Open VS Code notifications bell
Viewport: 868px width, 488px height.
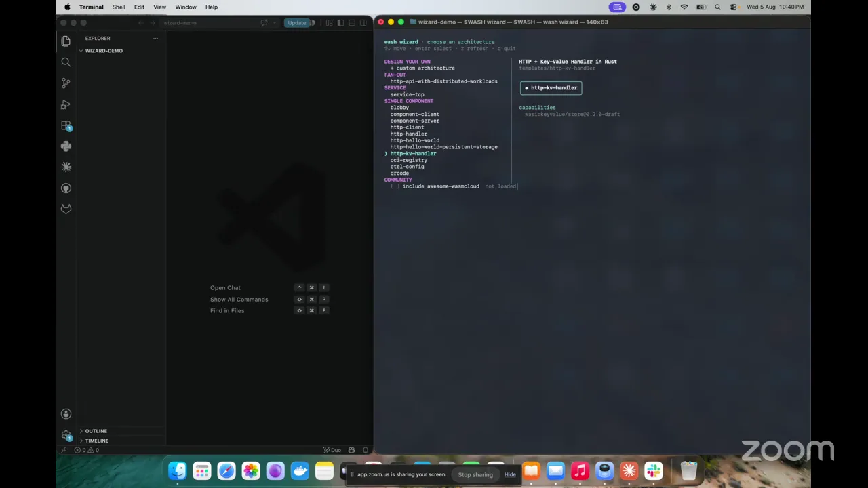click(x=366, y=450)
